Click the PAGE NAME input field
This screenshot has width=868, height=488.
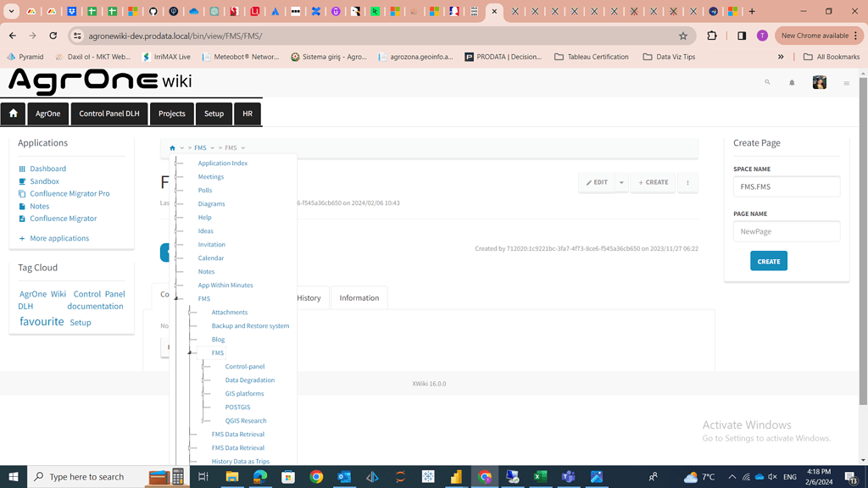[786, 230]
